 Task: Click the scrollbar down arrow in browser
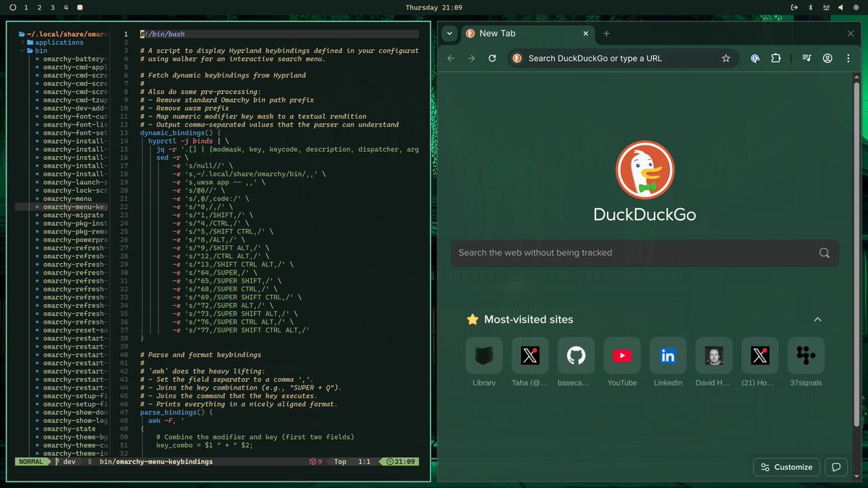tap(858, 477)
